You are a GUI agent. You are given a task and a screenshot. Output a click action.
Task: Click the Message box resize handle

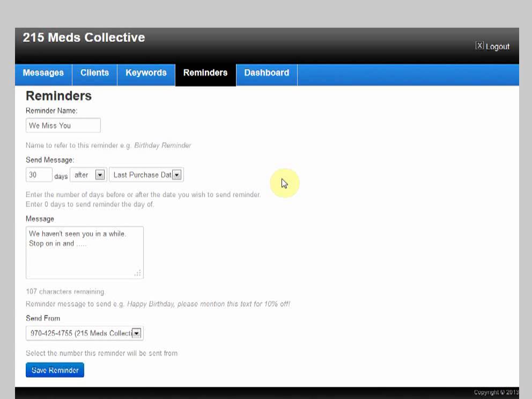(x=138, y=274)
